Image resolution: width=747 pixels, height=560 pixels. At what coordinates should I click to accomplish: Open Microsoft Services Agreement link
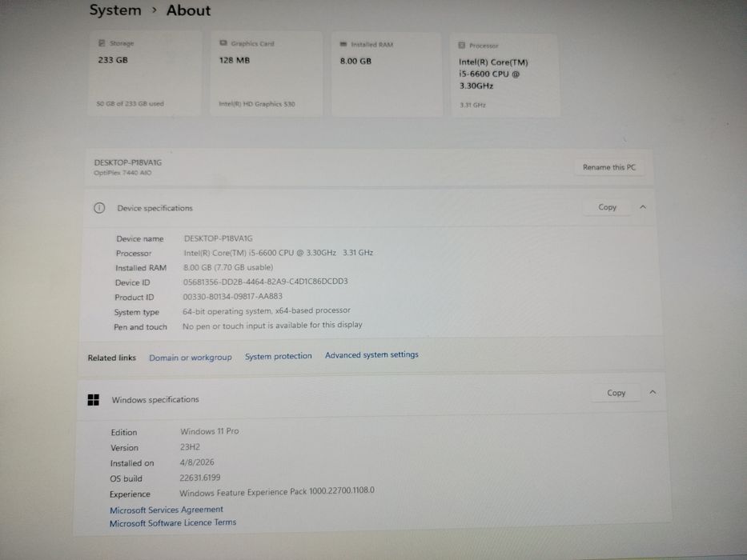[167, 510]
